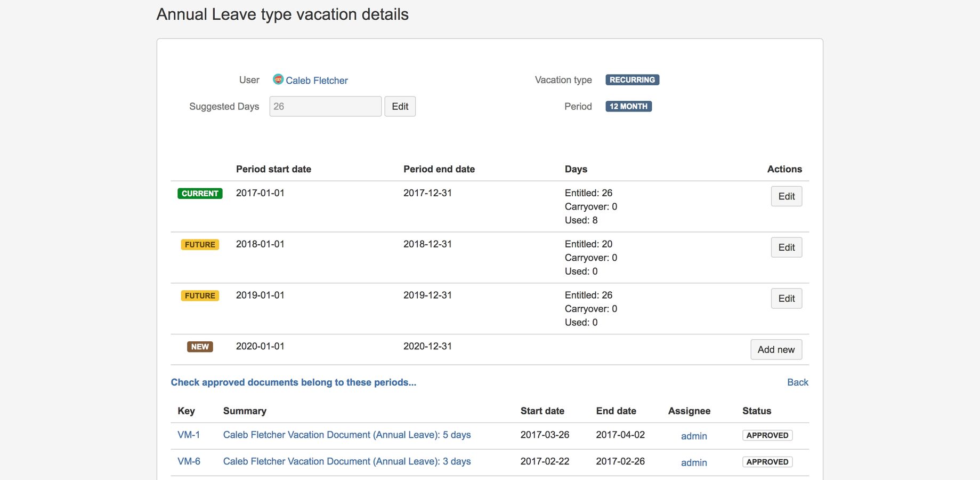Click the End date column header
This screenshot has height=480, width=980.
click(x=616, y=411)
